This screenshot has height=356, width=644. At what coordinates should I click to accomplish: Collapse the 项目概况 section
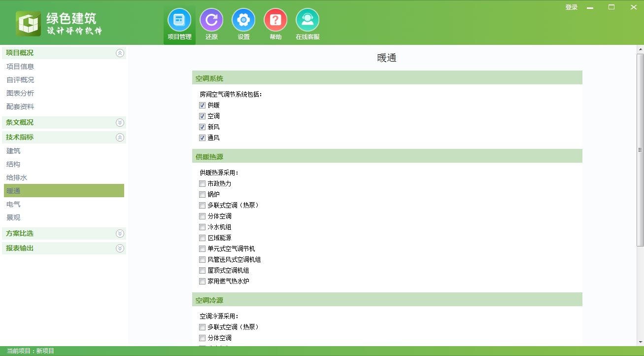pyautogui.click(x=120, y=53)
